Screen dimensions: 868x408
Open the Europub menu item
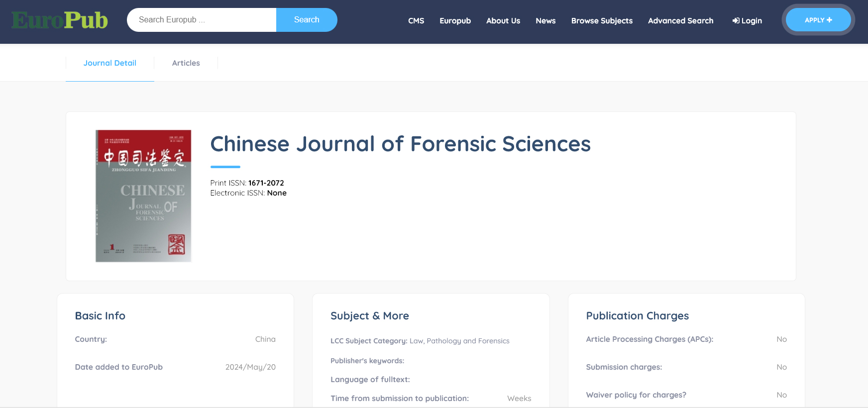tap(455, 21)
